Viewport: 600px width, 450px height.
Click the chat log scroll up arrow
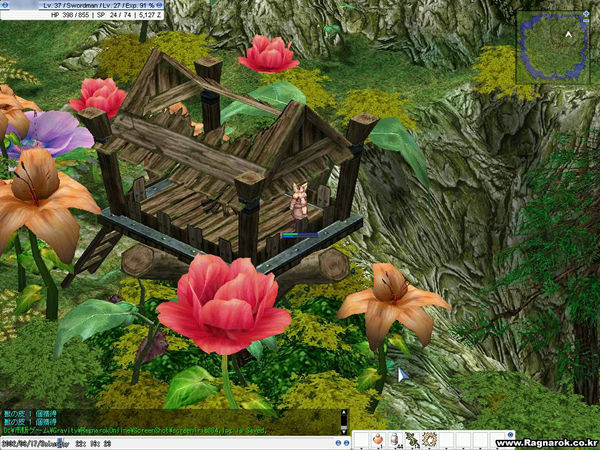(x=344, y=412)
